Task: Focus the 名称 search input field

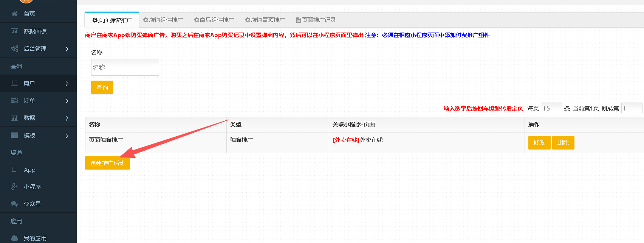Action: tap(125, 67)
